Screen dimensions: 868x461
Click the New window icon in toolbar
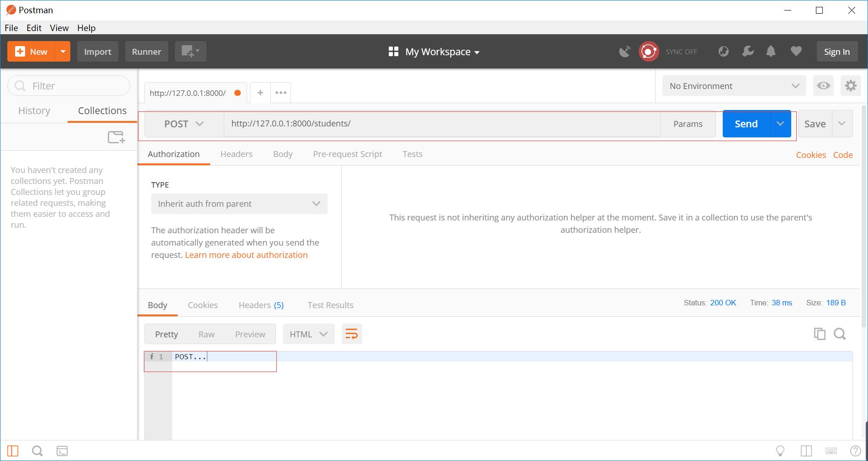point(191,52)
